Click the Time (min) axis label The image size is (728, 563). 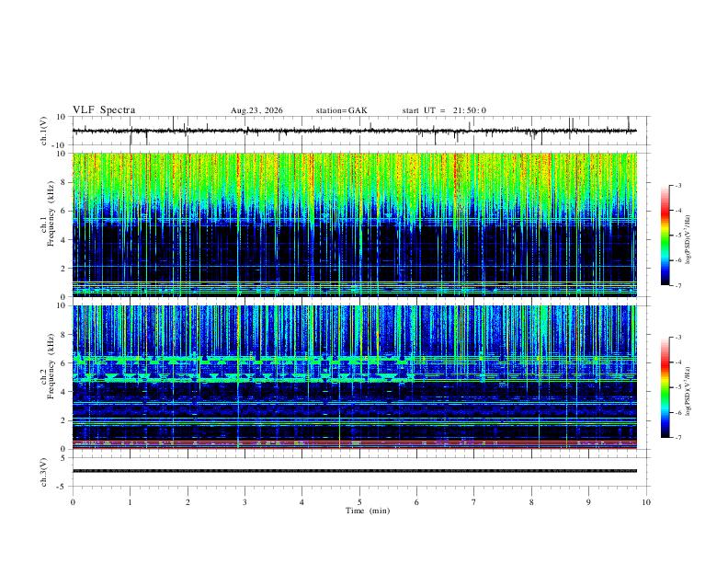tap(368, 511)
